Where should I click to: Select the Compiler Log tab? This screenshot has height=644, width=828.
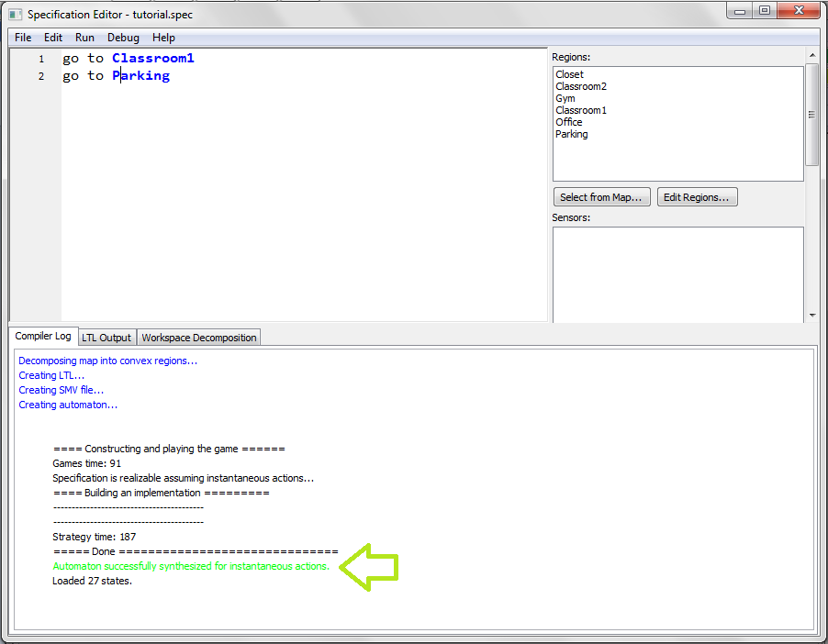(42, 337)
